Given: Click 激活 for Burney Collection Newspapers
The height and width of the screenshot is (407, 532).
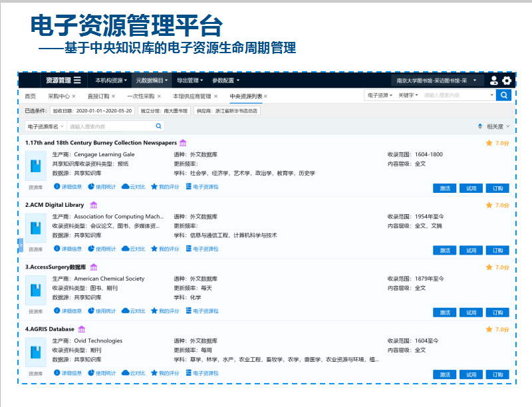Looking at the screenshot, I should point(444,188).
